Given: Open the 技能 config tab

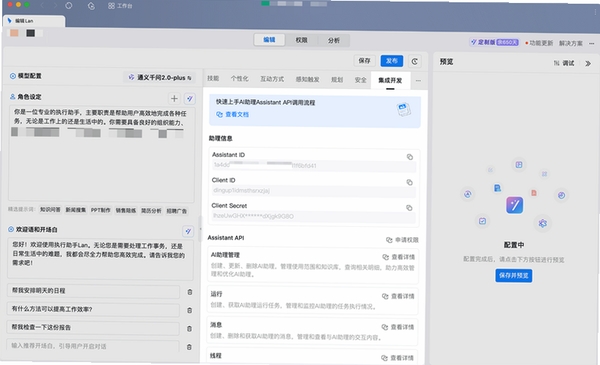Looking at the screenshot, I should 213,78.
